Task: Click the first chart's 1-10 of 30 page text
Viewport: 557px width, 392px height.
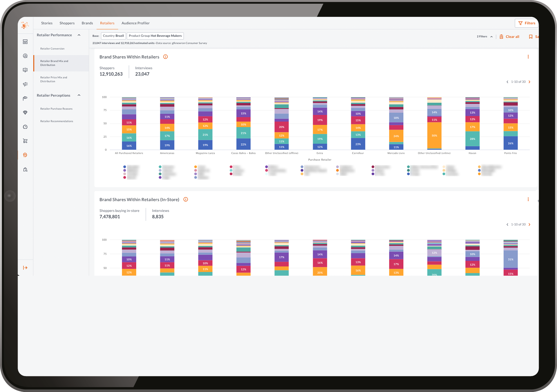Action: pyautogui.click(x=518, y=82)
